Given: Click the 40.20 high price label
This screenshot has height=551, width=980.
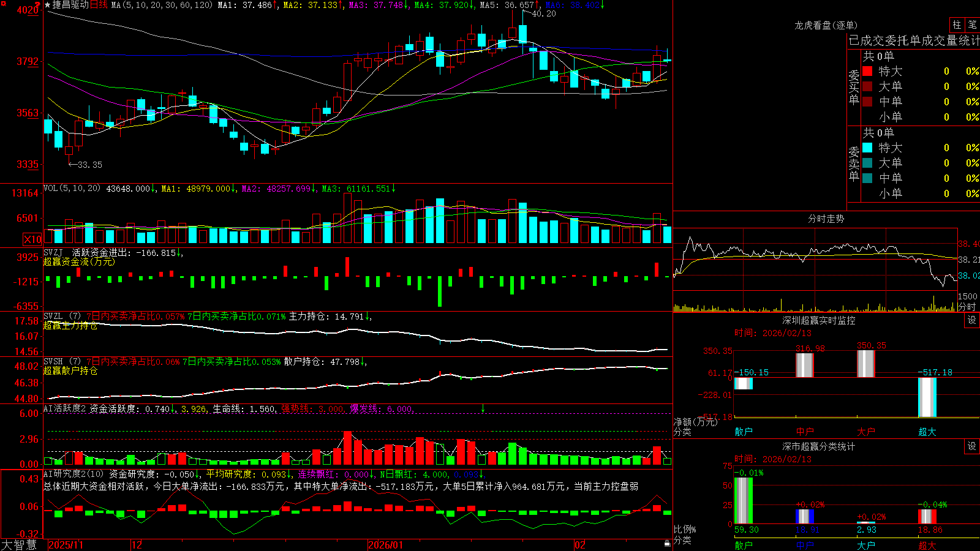Looking at the screenshot, I should coord(544,13).
